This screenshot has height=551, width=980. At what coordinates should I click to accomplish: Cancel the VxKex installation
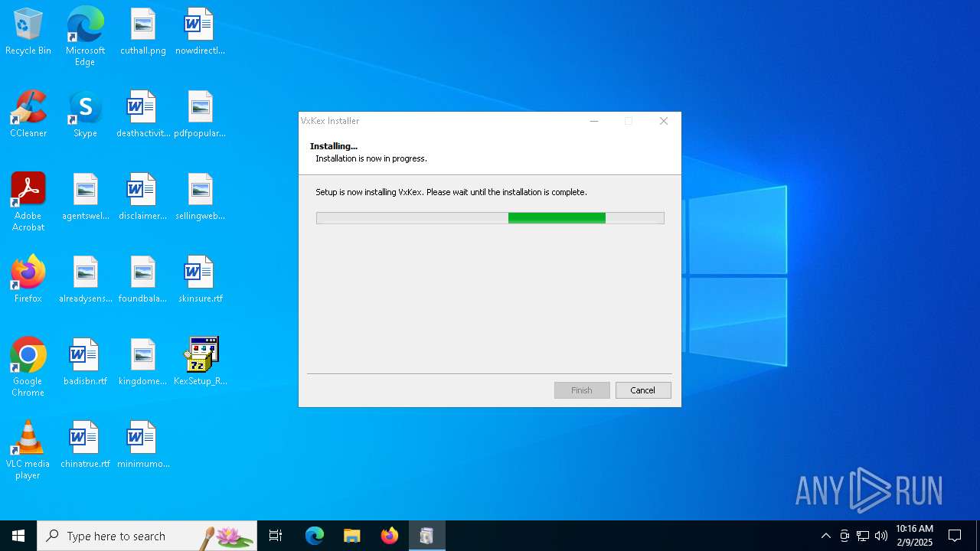coord(643,390)
